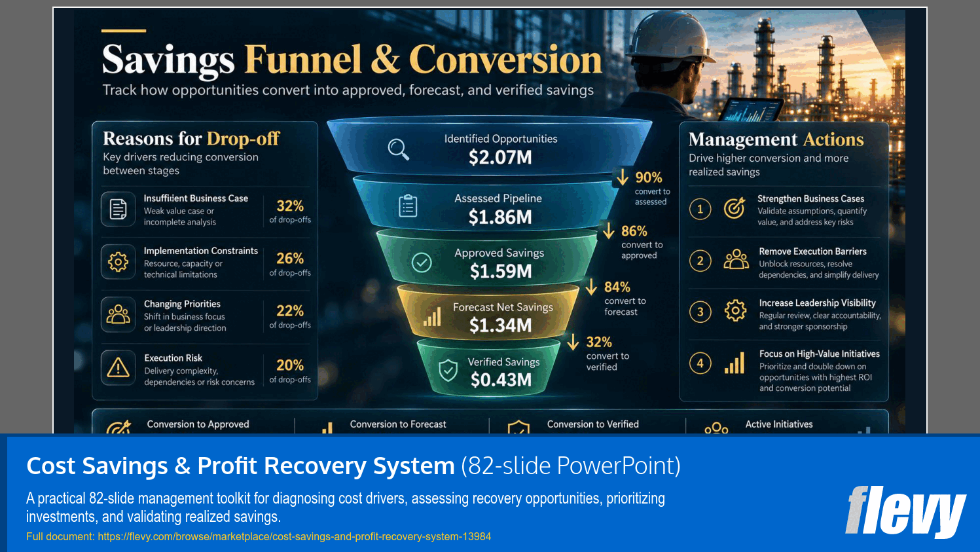Click the $0.43M Verified Savings value
980x552 pixels.
(x=501, y=380)
